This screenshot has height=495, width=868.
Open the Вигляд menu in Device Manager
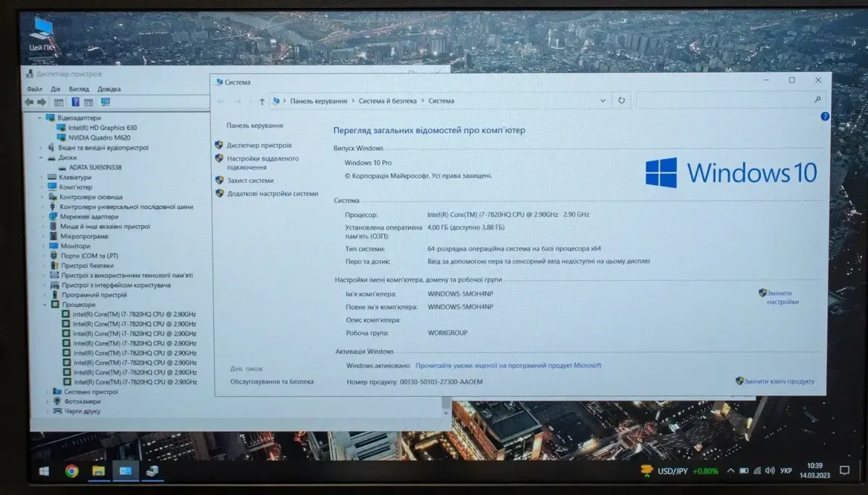tap(79, 89)
